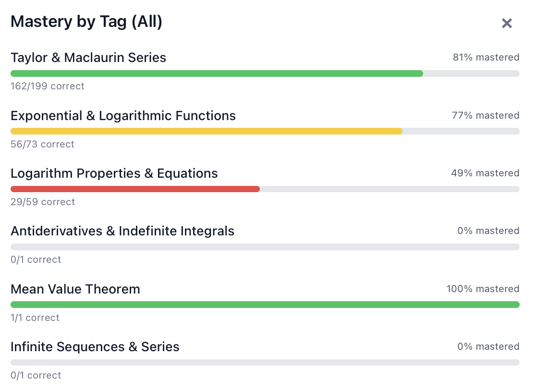
Task: Click the full Mean Value Theorem progress bar
Action: (x=264, y=305)
